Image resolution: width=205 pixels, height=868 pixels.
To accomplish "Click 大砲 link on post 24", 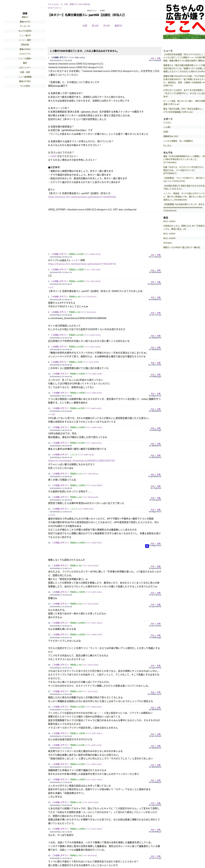I will pos(159,624).
